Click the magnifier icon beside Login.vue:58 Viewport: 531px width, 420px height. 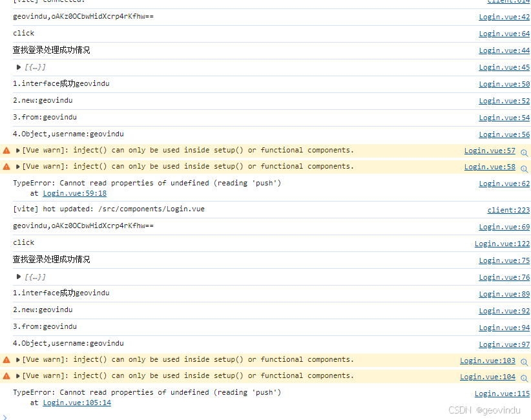point(525,169)
